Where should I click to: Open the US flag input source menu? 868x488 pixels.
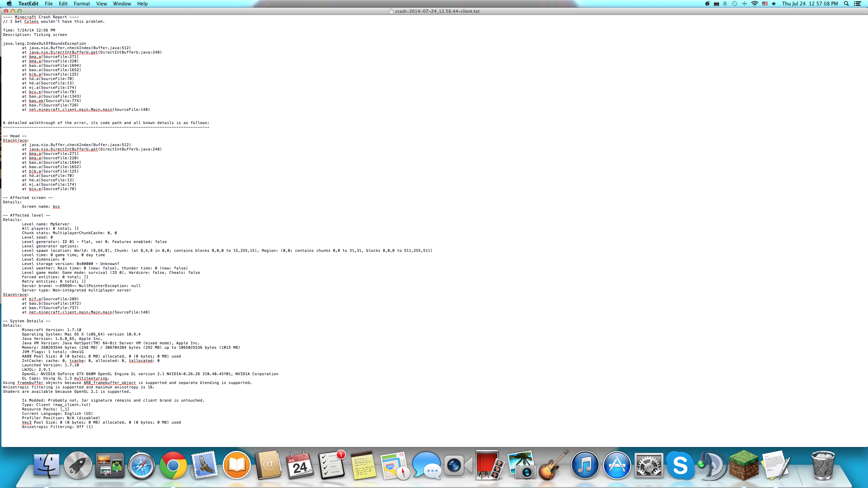(x=765, y=4)
